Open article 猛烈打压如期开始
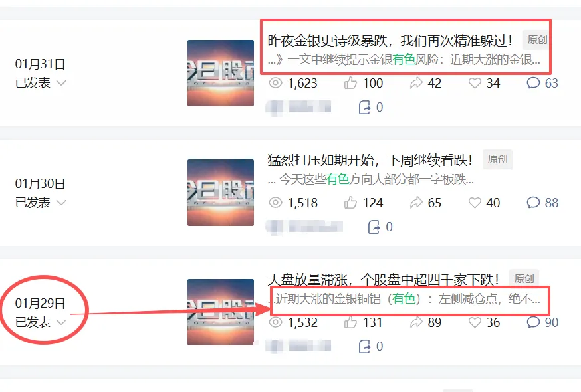 (370, 160)
